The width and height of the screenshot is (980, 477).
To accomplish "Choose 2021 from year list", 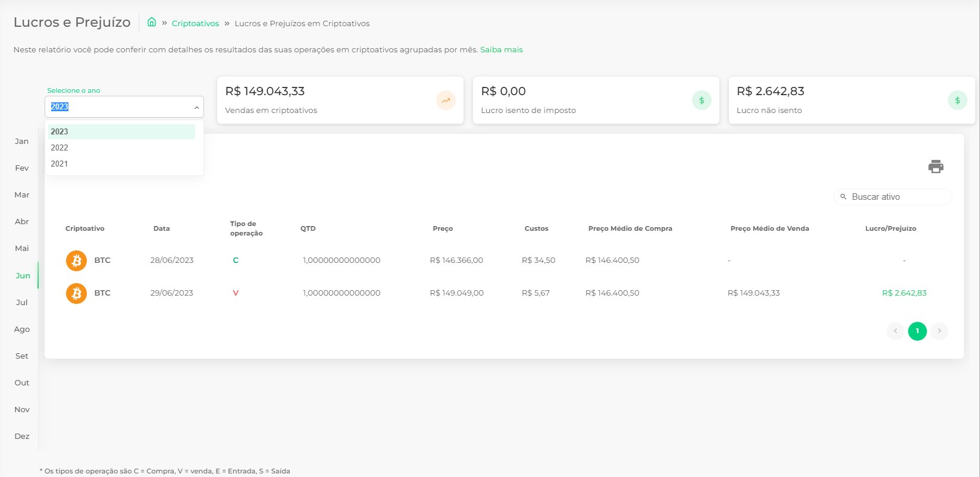I will (121, 164).
